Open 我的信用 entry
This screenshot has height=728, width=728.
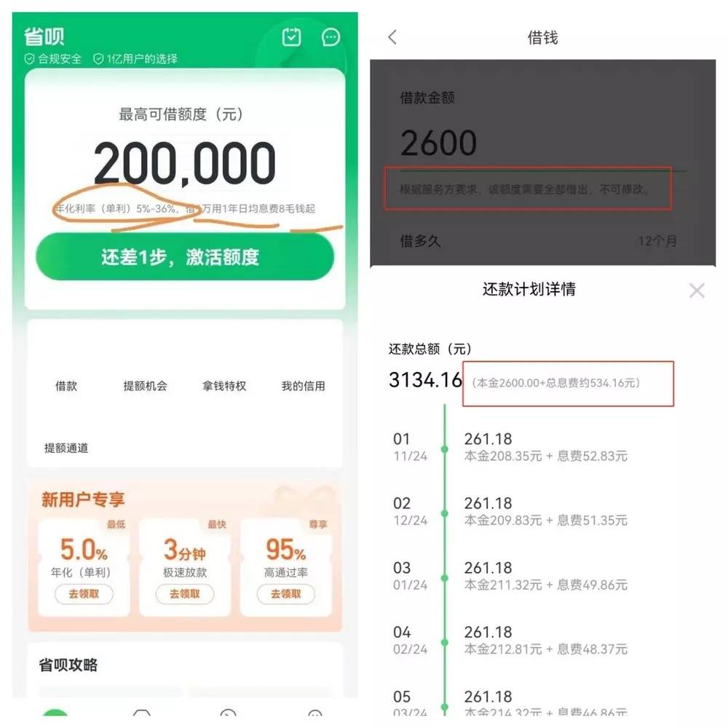point(303,386)
